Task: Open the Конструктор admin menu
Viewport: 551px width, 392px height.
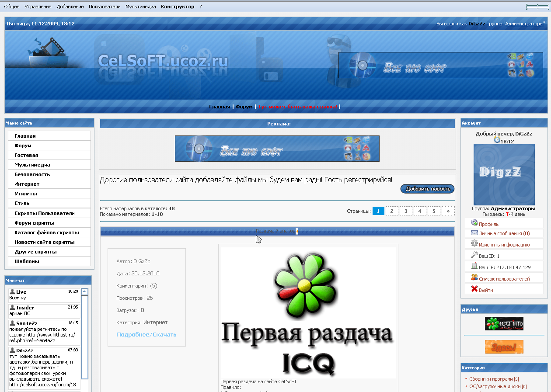Action: tap(178, 7)
